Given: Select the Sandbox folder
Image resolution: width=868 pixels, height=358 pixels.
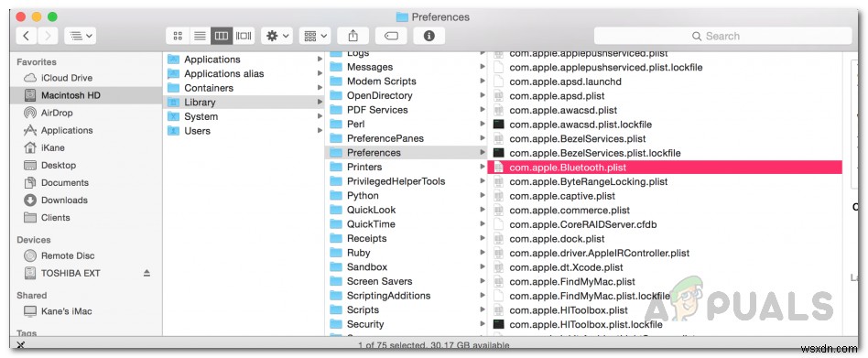Looking at the screenshot, I should [407, 267].
